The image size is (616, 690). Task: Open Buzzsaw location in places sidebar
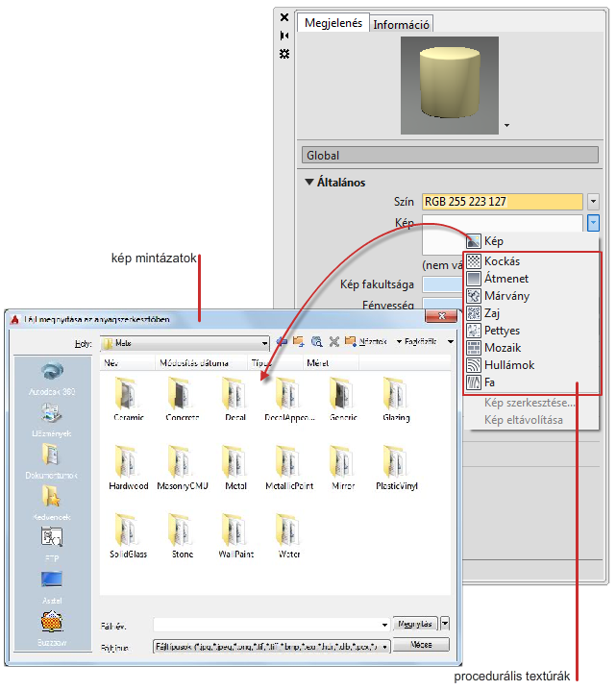[x=52, y=628]
